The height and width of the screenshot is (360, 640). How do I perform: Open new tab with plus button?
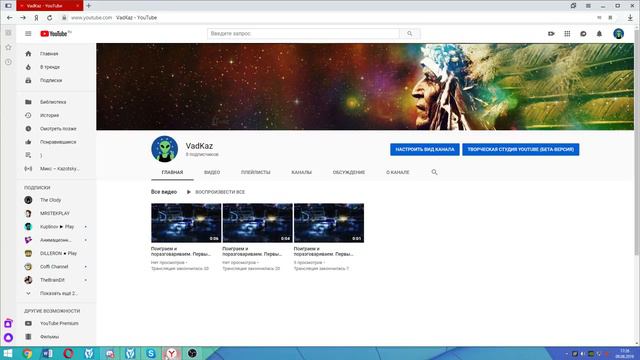tap(89, 6)
